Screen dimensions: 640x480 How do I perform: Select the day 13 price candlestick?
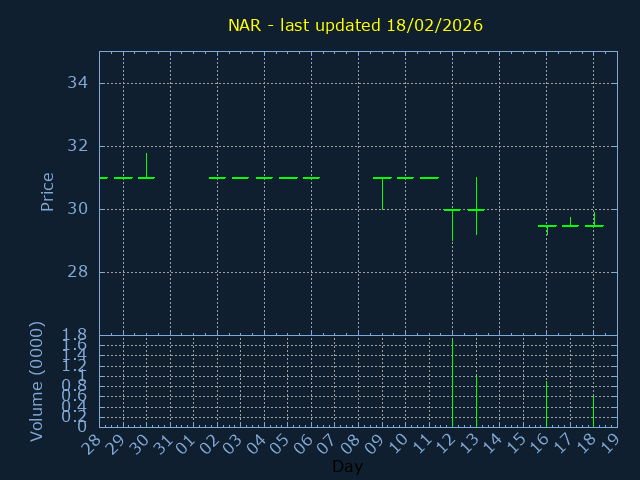click(x=476, y=209)
